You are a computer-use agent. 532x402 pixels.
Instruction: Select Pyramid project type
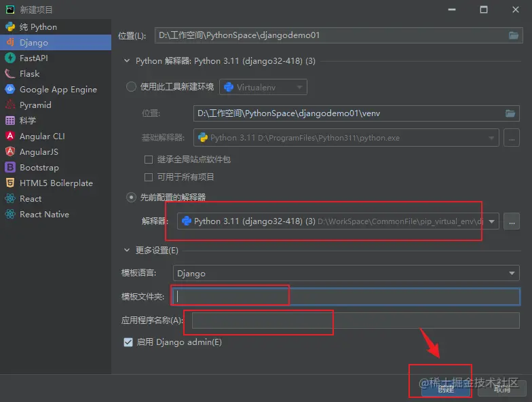(x=56, y=105)
